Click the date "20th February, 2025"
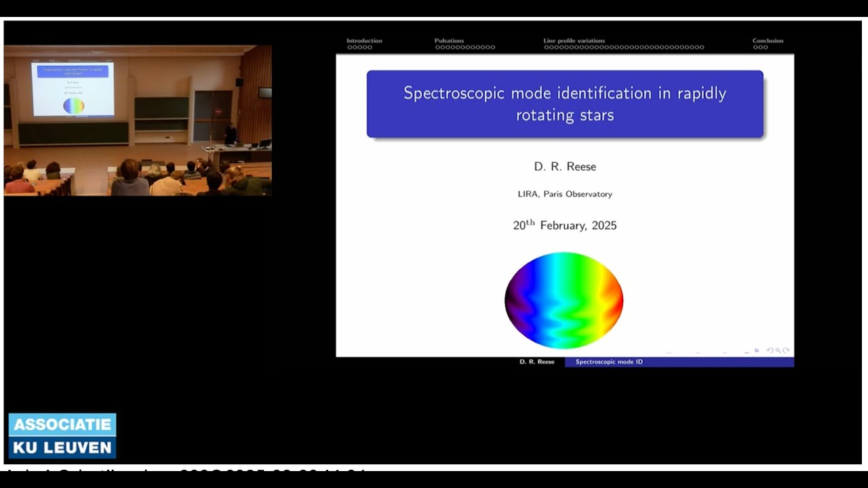This screenshot has height=488, width=868. [565, 225]
